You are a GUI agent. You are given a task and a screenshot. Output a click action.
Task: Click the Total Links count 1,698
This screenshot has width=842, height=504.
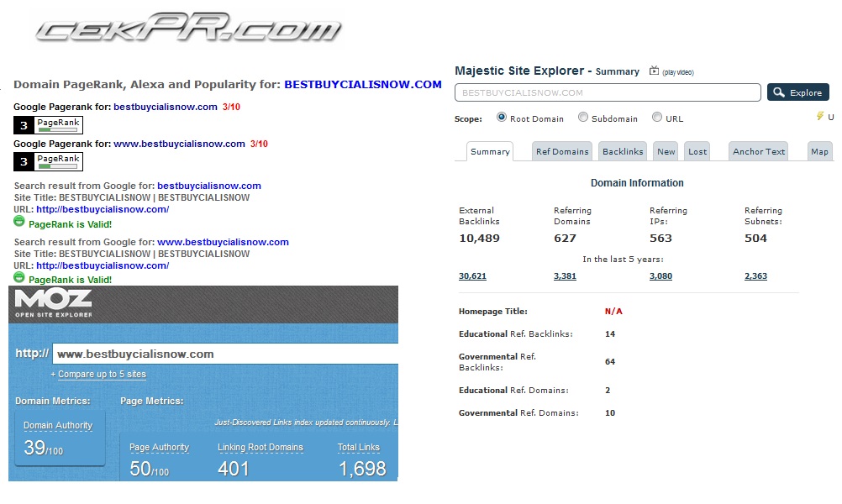pyautogui.click(x=362, y=469)
